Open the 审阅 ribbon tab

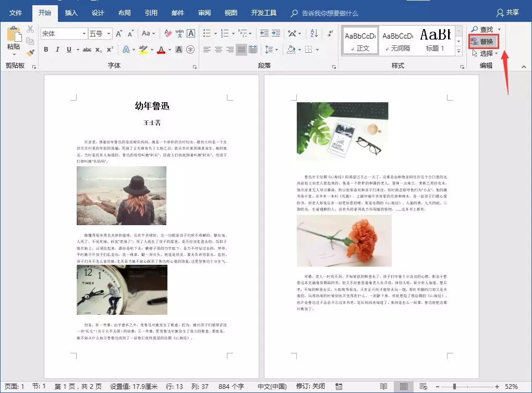pyautogui.click(x=204, y=13)
